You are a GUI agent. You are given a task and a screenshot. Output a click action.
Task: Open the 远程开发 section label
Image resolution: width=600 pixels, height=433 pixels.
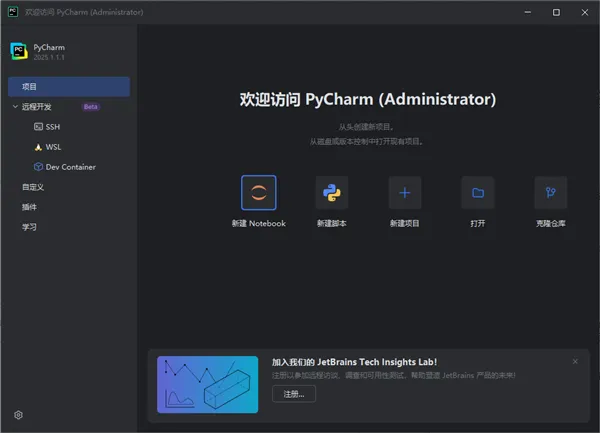click(36, 107)
